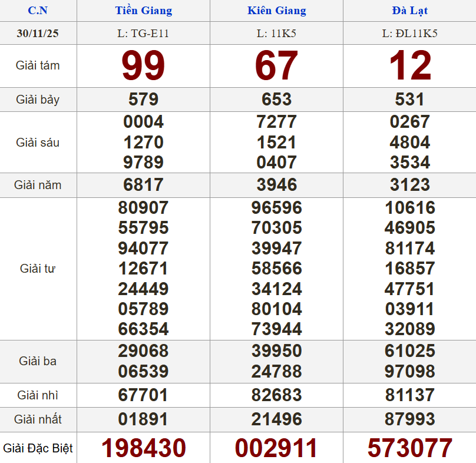Select Giải Đặc Biệt number 198430
The width and height of the screenshot is (476, 463).
(x=143, y=448)
